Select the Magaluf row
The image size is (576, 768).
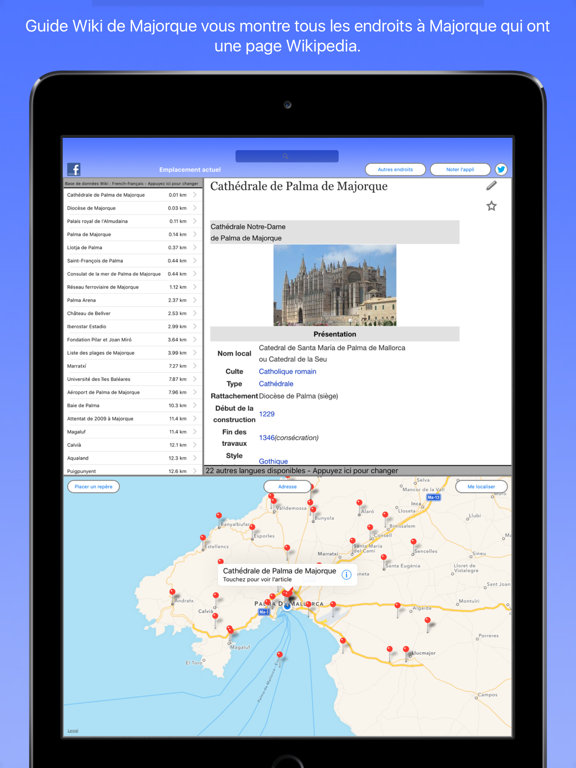click(133, 432)
